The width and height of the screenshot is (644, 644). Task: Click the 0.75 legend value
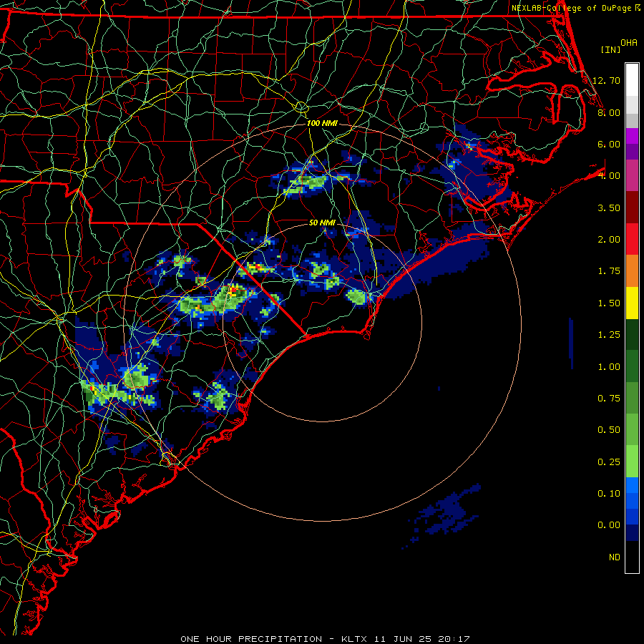point(609,399)
